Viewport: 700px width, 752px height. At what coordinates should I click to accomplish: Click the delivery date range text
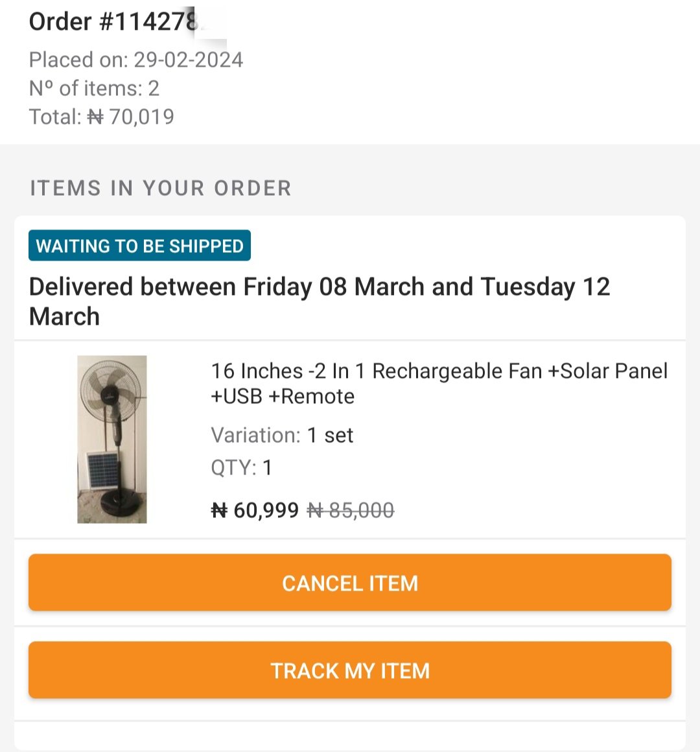coord(320,301)
